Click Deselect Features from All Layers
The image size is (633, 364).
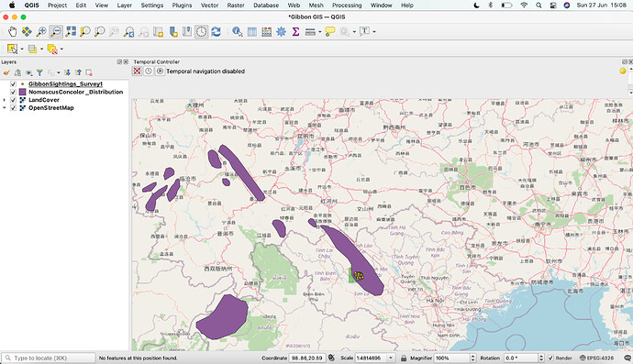point(52,49)
